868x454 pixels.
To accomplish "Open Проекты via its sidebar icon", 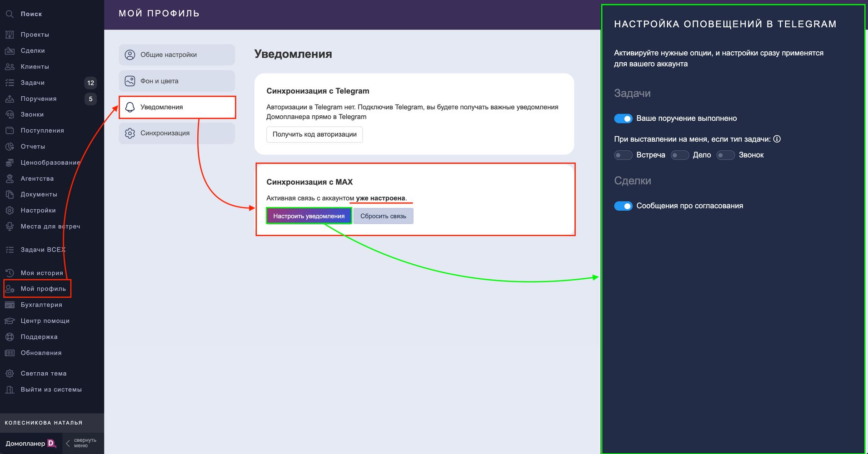I will point(10,35).
